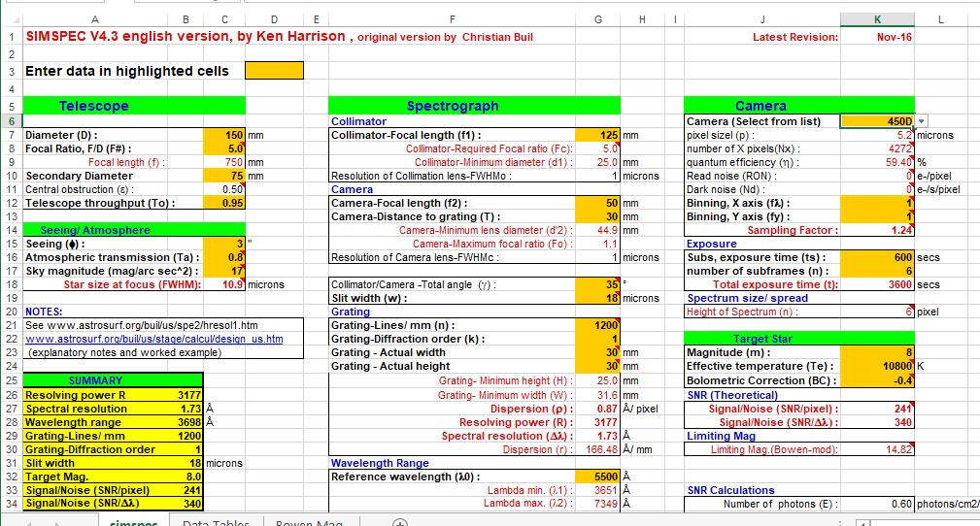Select the Seeing/ Atmosphere section header
Image resolution: width=980 pixels, height=526 pixels.
pyautogui.click(x=134, y=230)
